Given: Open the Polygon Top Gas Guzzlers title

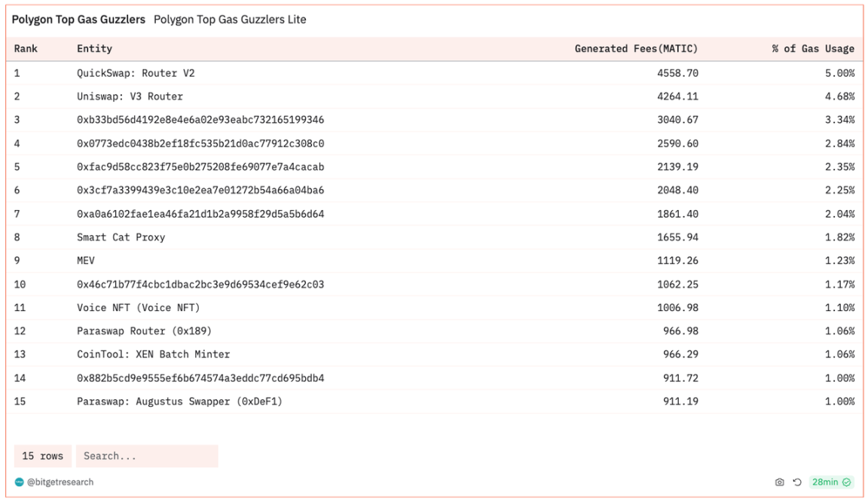Looking at the screenshot, I should click(78, 20).
